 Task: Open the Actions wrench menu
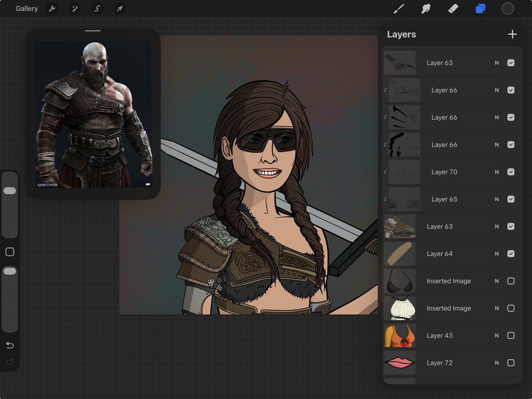point(52,8)
